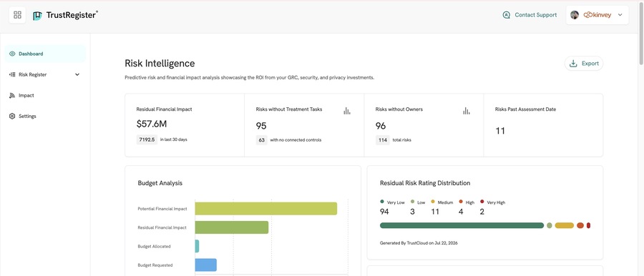Click the 114 total risks badge
Image resolution: width=644 pixels, height=276 pixels.
pos(383,140)
